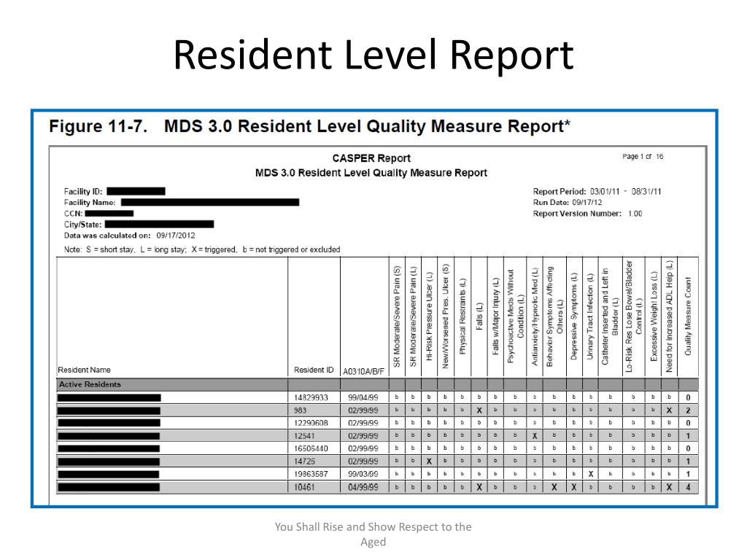Select 'Report Period: 03/01/11 - 08/31/11'
This screenshot has height=560, width=747.
tap(597, 192)
